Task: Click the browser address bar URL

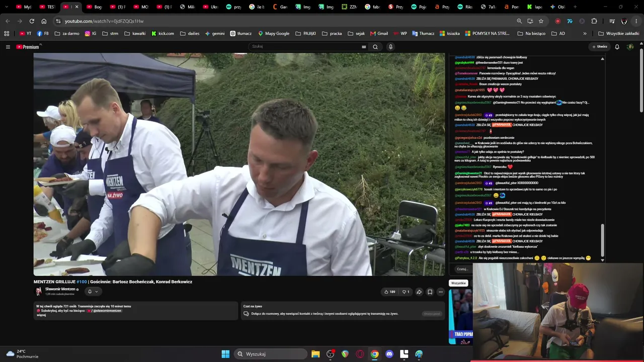Action: (104, 21)
